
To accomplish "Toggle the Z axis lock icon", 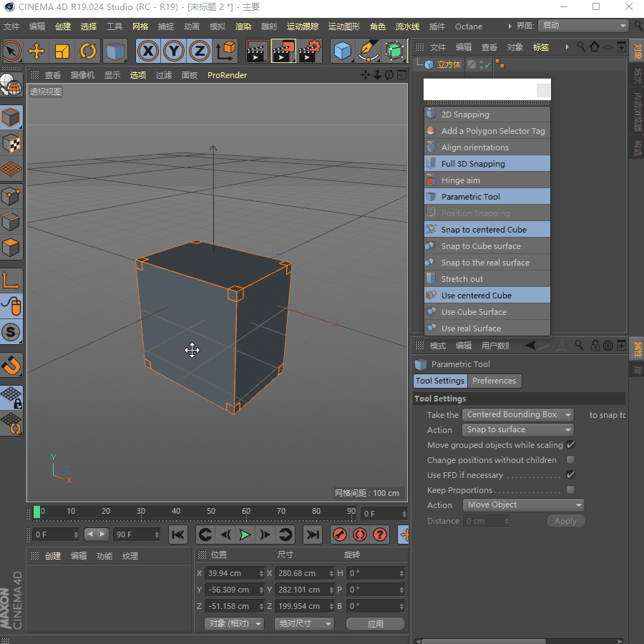I will 200,51.
